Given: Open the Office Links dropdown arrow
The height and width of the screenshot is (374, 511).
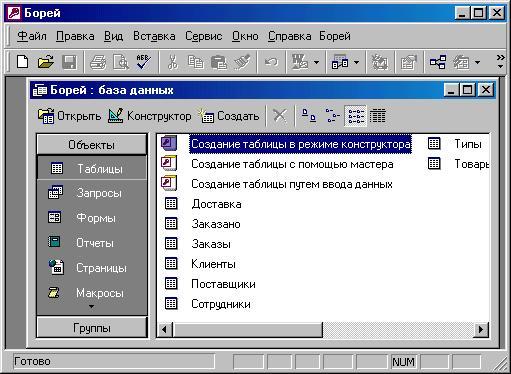Looking at the screenshot, I should pyautogui.click(x=317, y=62).
